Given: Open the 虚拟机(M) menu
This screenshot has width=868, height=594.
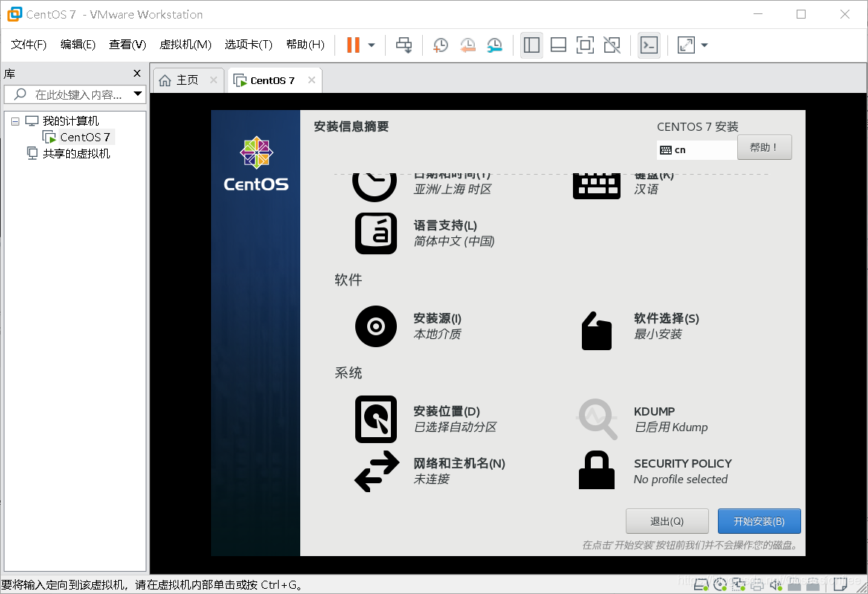Looking at the screenshot, I should point(186,45).
